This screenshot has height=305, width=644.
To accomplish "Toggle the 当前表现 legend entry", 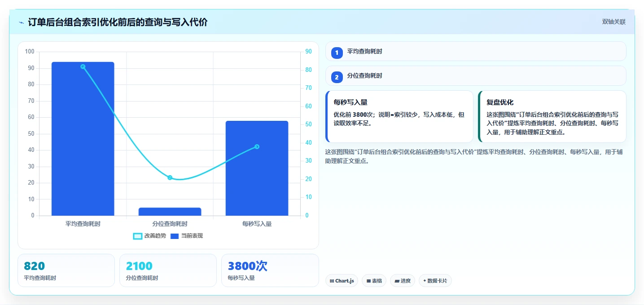I will tap(186, 236).
